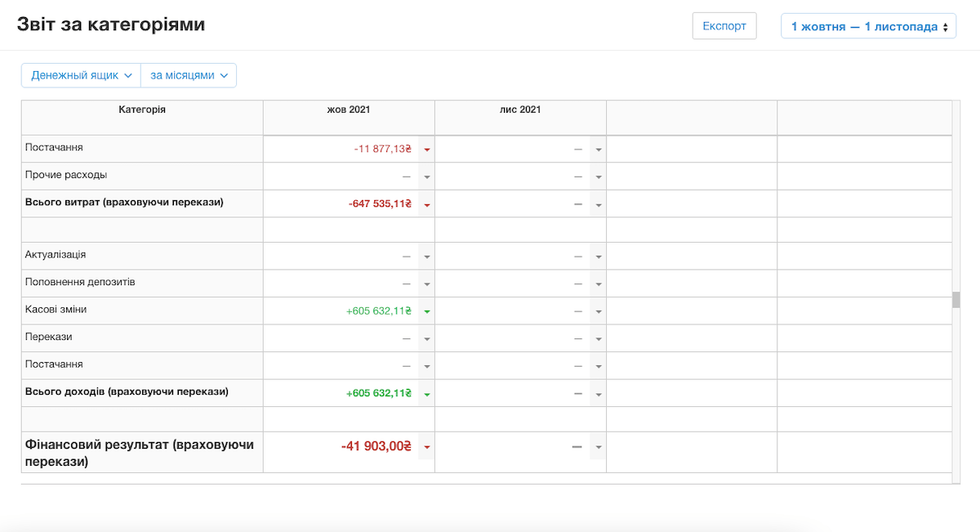
Task: Click the Касові зміни category row label
Action: pos(56,310)
